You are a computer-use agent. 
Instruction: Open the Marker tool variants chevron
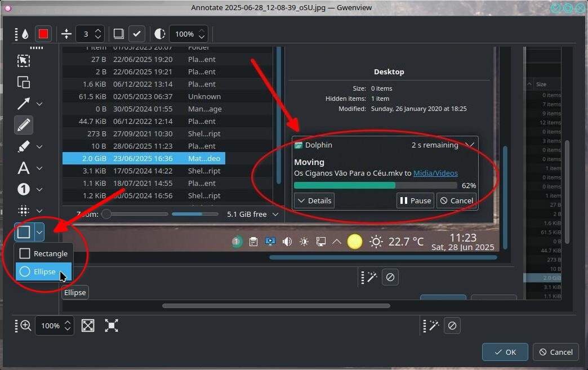pos(39,146)
